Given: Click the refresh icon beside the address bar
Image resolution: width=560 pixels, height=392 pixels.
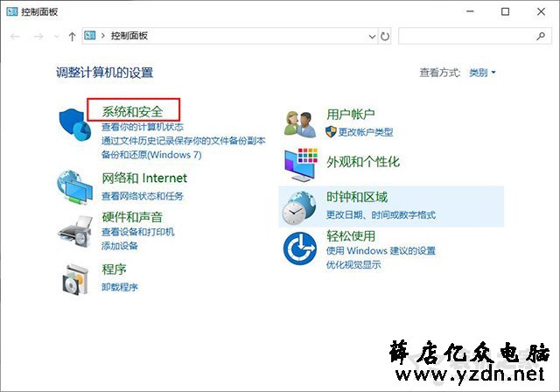Looking at the screenshot, I should (385, 36).
